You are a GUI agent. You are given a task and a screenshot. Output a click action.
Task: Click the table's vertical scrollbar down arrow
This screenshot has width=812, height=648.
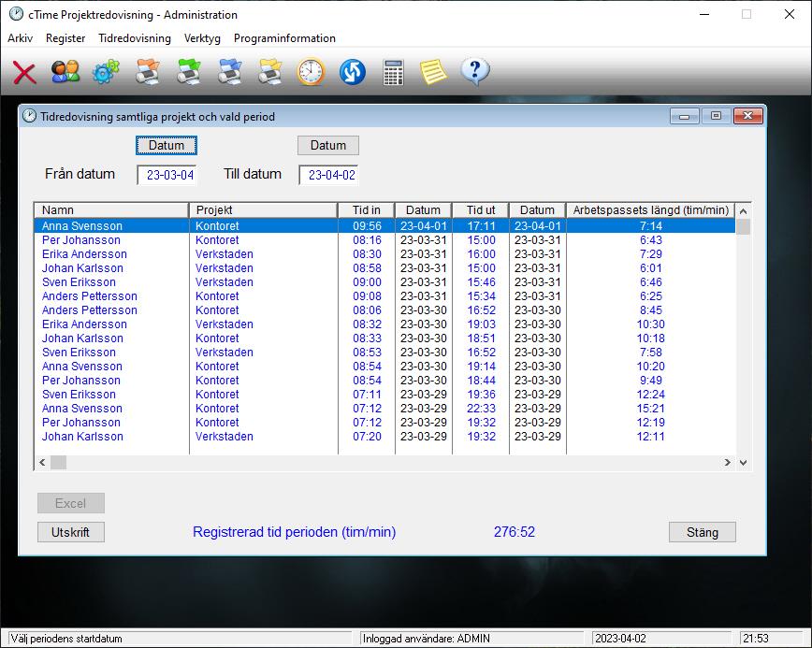pos(743,462)
